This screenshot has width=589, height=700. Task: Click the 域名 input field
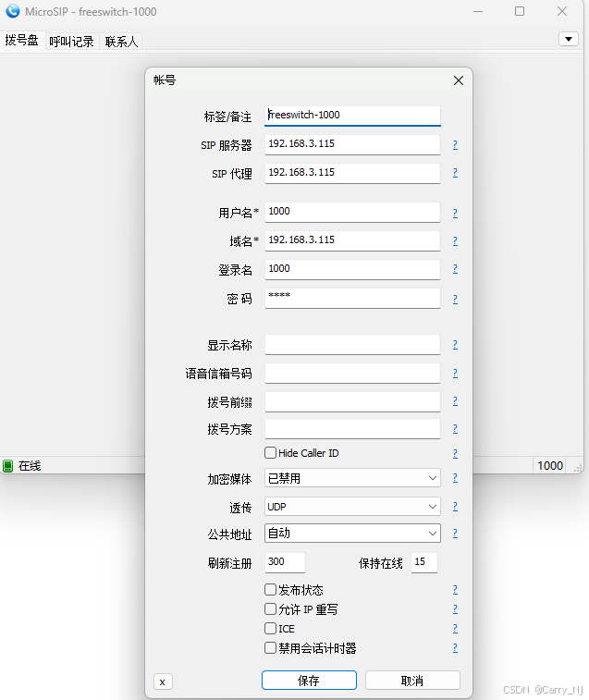pos(352,240)
